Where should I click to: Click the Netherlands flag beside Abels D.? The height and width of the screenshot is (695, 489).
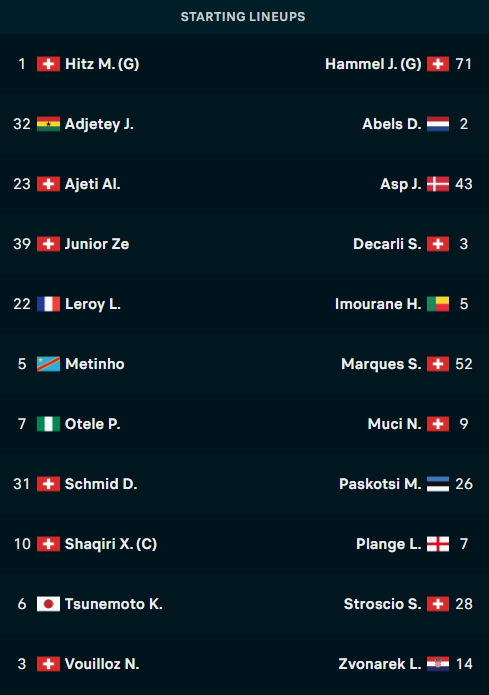point(438,124)
